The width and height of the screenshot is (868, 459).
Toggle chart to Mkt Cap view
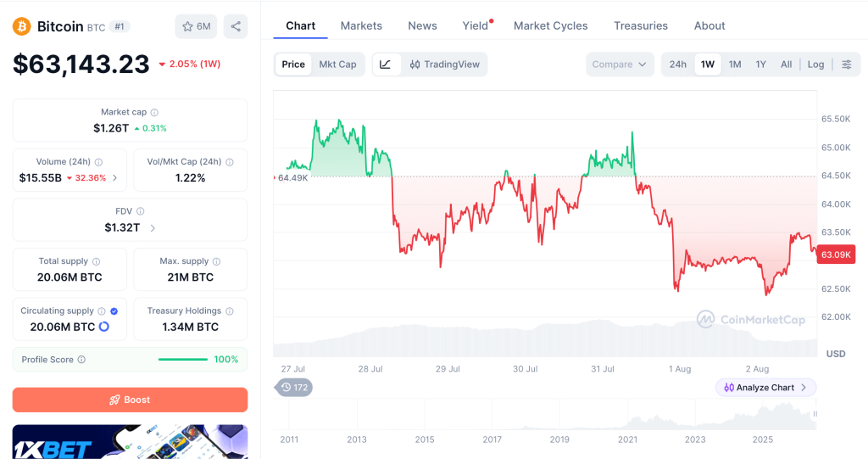point(337,64)
